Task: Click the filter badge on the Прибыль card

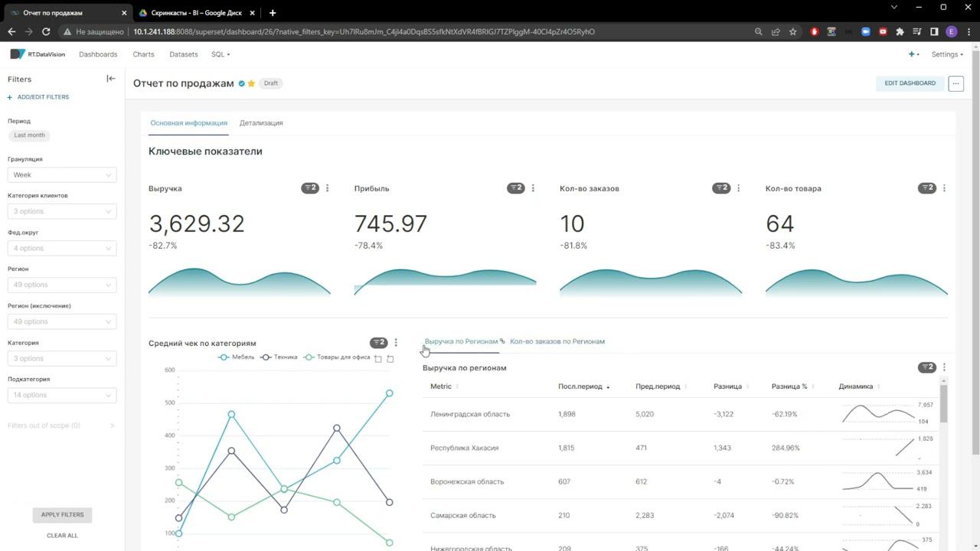Action: tap(515, 188)
